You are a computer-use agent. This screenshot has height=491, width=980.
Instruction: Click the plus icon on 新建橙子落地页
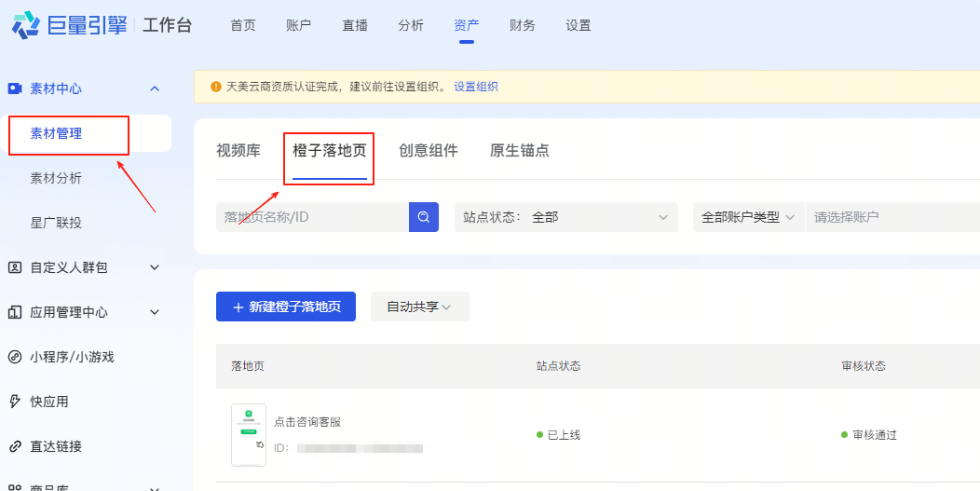pyautogui.click(x=238, y=307)
